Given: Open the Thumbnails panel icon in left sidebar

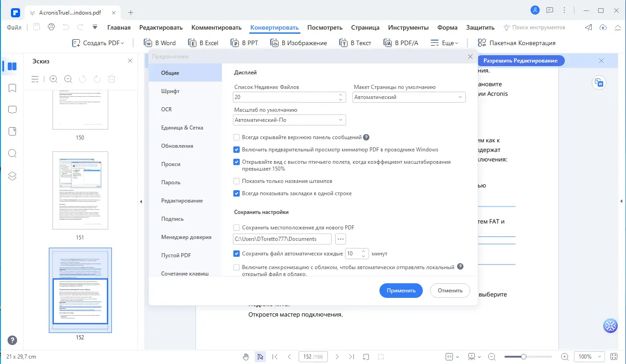Looking at the screenshot, I should click(x=12, y=67).
